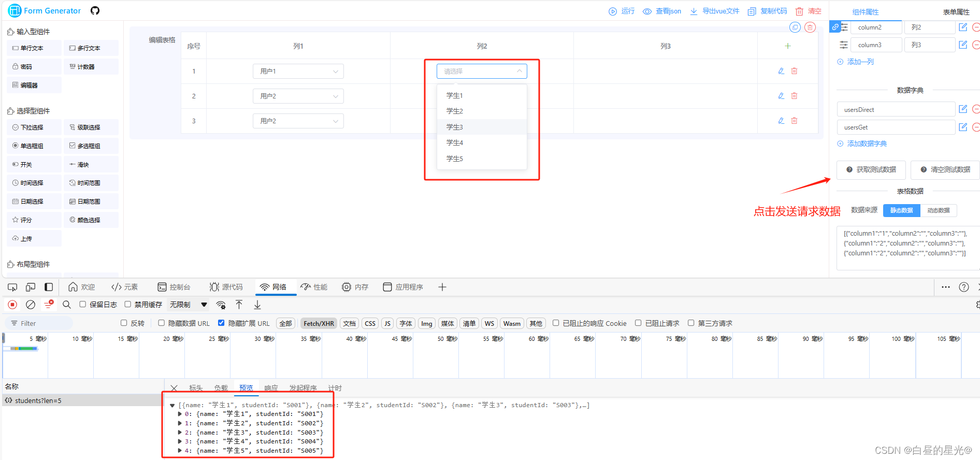Open DevTools 元素 tab
Screen dimensions: 980x460
(x=124, y=287)
